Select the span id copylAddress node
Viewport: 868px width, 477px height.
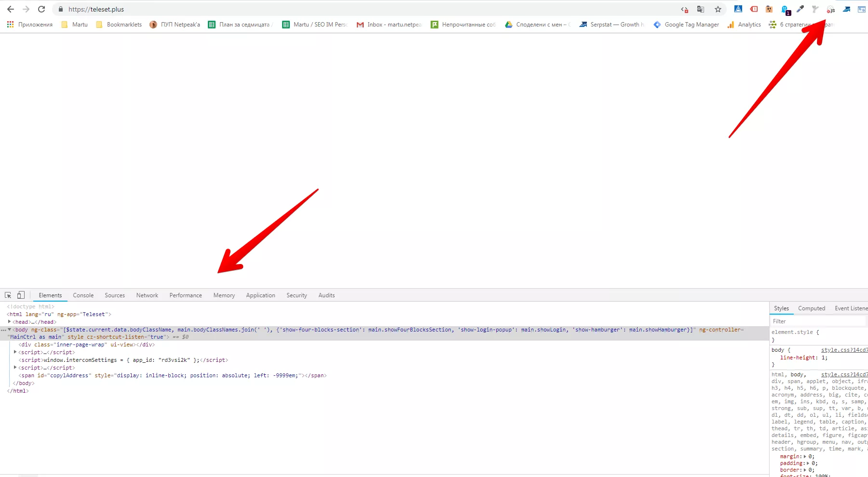[173, 375]
